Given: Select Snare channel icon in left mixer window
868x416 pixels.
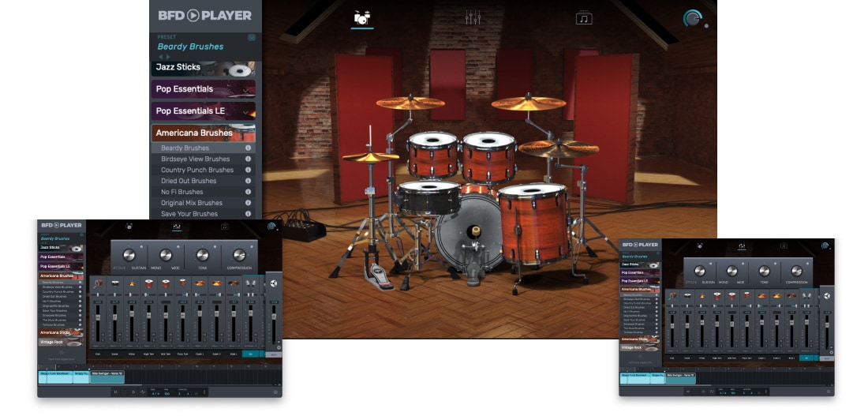Looking at the screenshot, I should pos(114,283).
